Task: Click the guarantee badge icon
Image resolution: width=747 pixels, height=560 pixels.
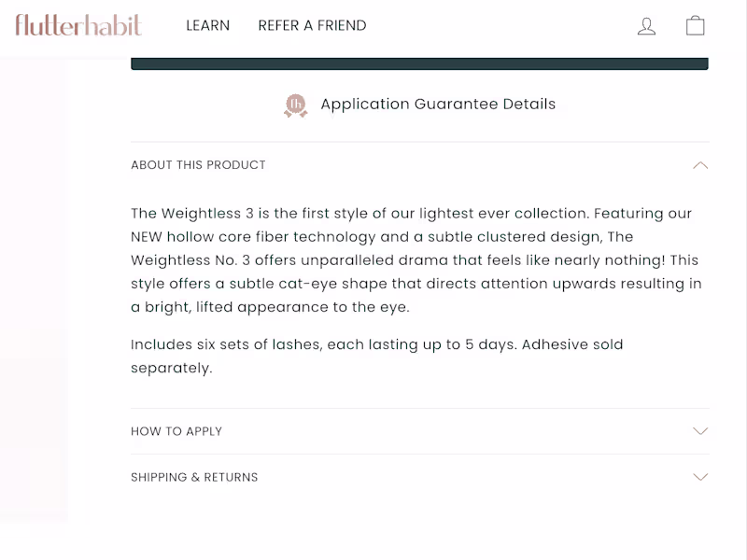Action: pyautogui.click(x=295, y=105)
